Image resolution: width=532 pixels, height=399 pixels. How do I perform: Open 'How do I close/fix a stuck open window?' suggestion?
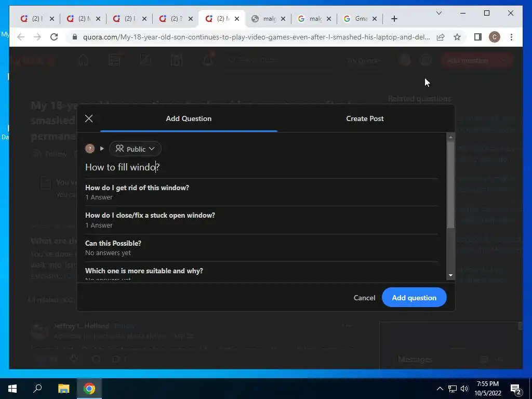(261, 220)
